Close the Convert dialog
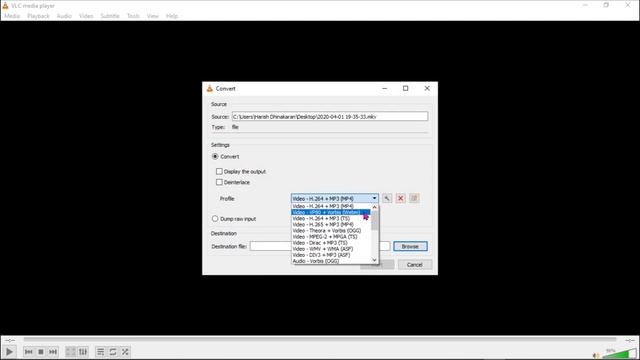The image size is (640, 360). [427, 88]
